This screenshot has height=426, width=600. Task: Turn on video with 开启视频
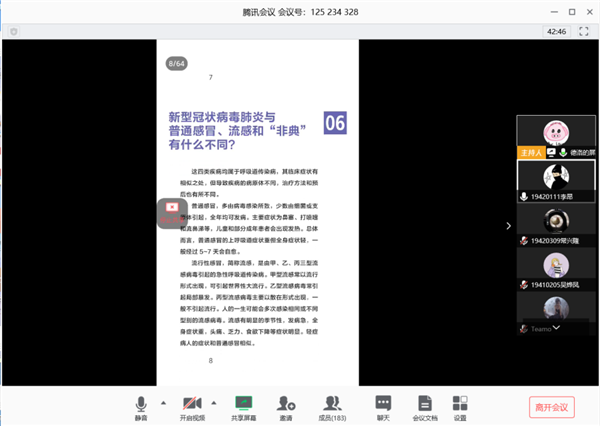point(191,405)
